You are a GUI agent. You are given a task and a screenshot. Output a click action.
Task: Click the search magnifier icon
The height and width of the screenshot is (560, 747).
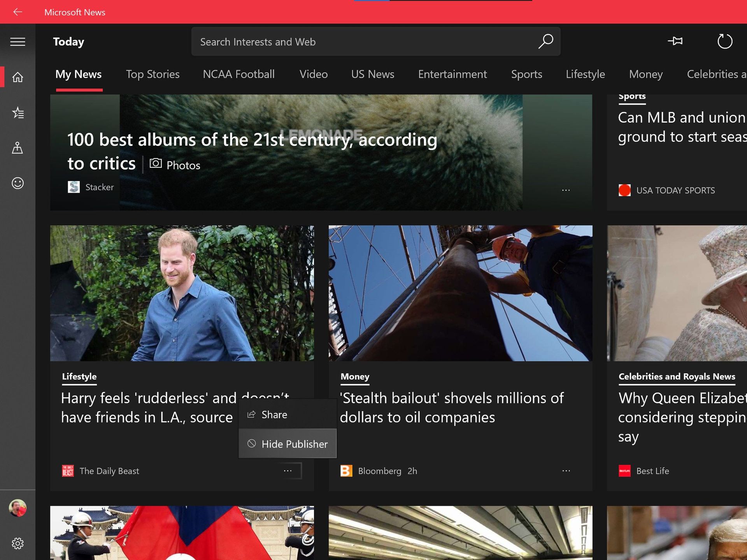(x=546, y=41)
